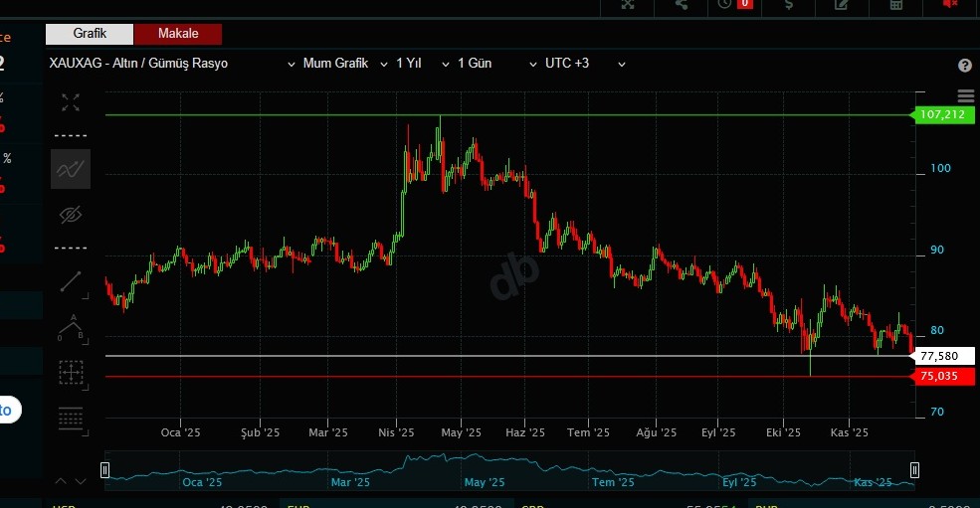This screenshot has width=980, height=508.
Task: Open the Fibonacci levels grid tool
Action: (x=71, y=419)
